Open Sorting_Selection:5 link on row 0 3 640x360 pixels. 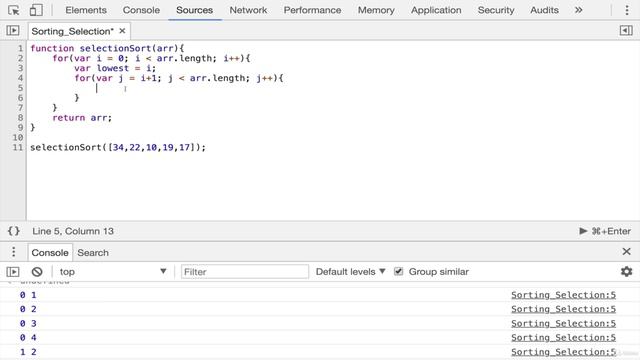(563, 324)
